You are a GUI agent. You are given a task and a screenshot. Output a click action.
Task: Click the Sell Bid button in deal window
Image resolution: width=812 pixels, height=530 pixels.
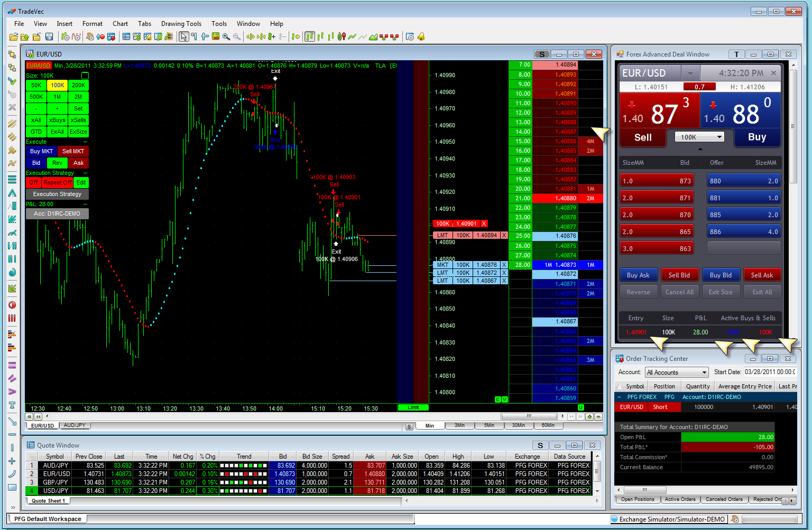(679, 275)
